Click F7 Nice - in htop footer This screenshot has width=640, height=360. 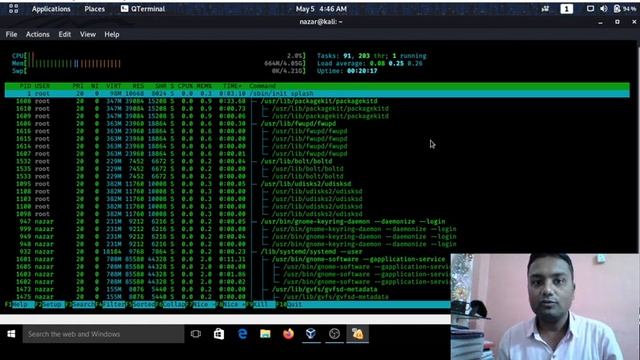click(201, 304)
